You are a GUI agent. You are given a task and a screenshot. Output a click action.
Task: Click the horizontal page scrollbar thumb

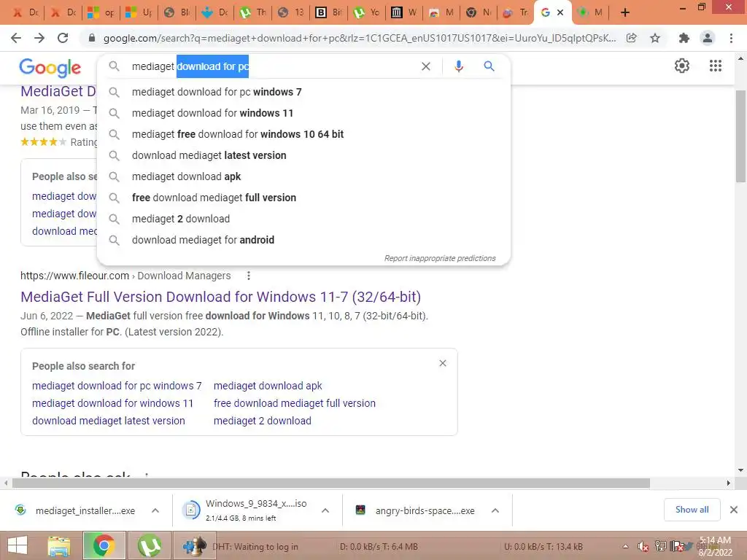pyautogui.click(x=330, y=483)
